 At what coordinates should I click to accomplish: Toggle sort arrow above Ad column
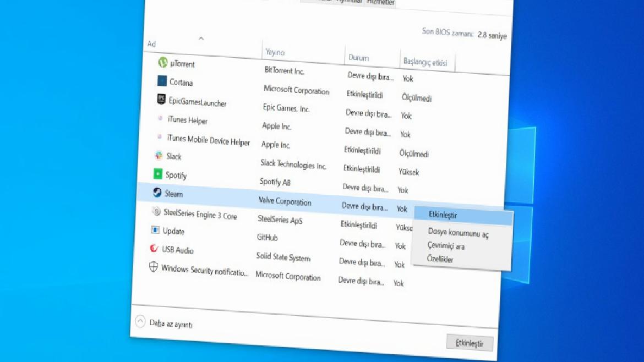[201, 38]
